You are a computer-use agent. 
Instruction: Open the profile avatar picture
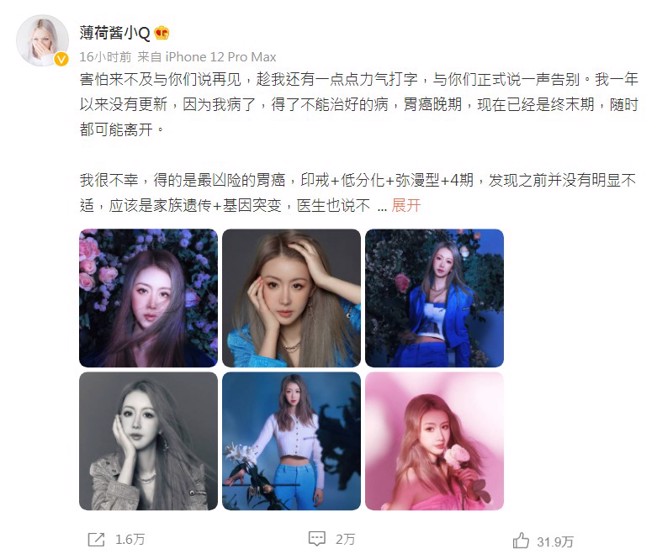42,41
